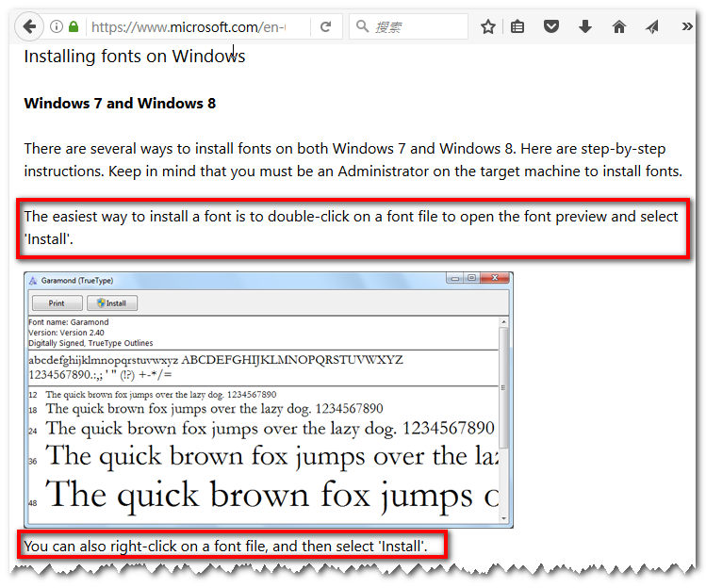The height and width of the screenshot is (588, 706).
Task: Click 'Windows 7 and Windows 8' subheading
Action: tap(120, 103)
